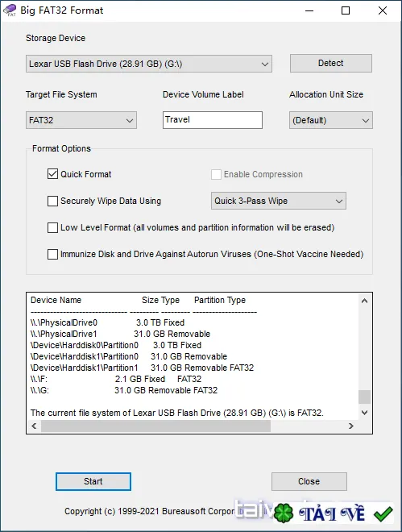Click the Detect button

(x=331, y=63)
